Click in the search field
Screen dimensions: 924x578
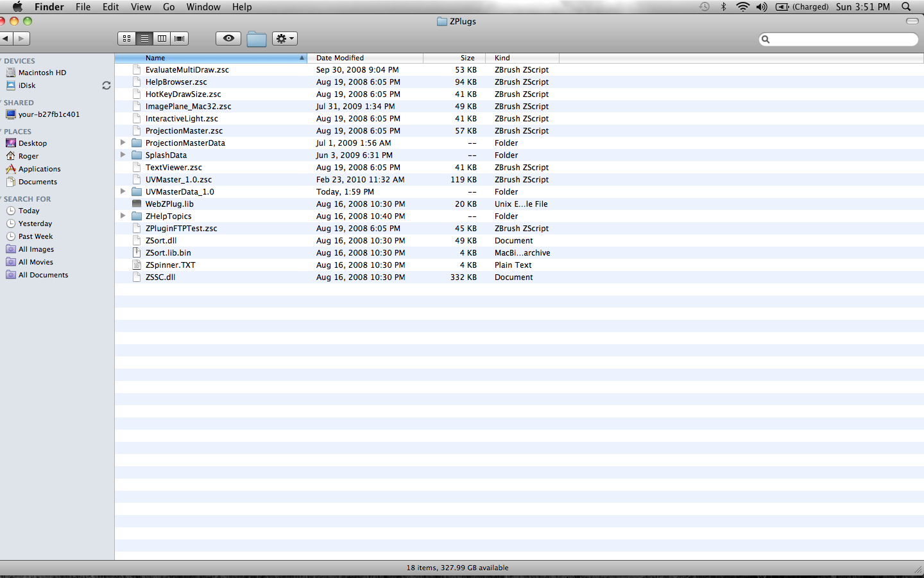click(x=839, y=39)
